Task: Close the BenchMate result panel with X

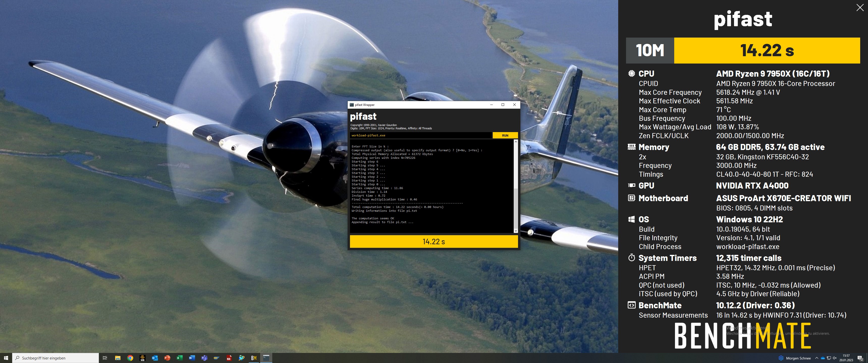Action: pos(860,8)
